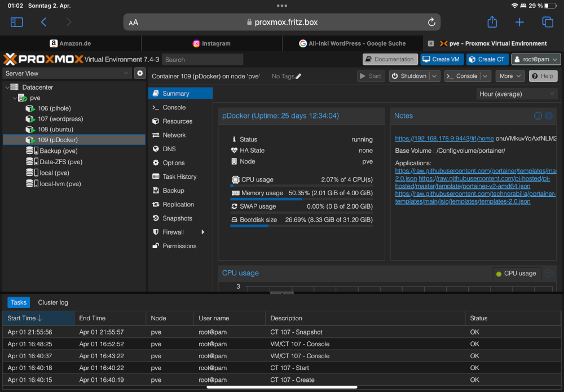564x392 pixels.
Task: Click the Proxmox logo
Action: (43, 59)
